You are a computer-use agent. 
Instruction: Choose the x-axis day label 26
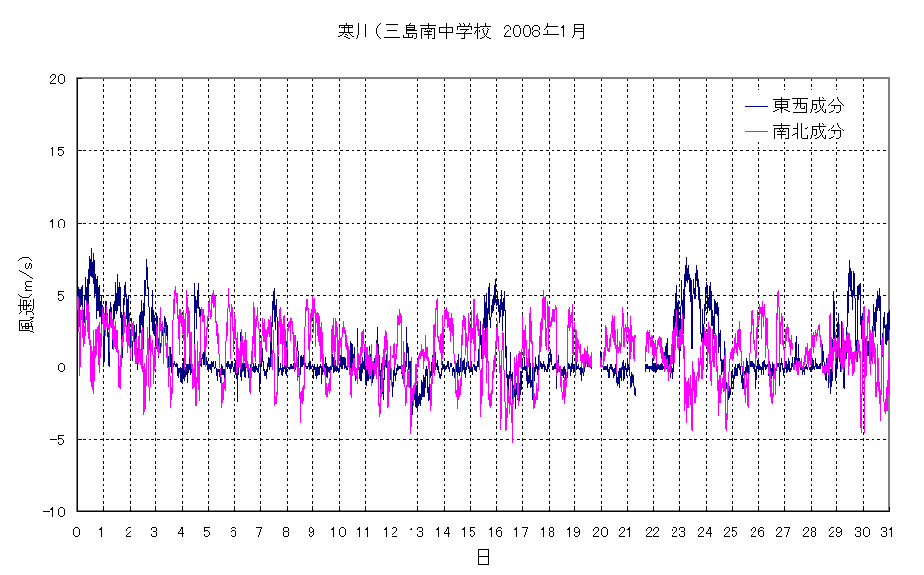point(757,532)
